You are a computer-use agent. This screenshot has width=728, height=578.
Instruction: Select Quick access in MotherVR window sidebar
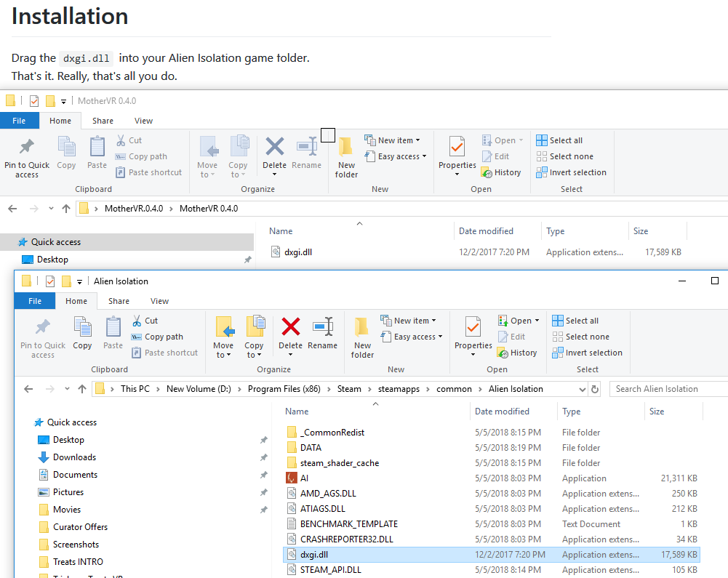(x=127, y=242)
